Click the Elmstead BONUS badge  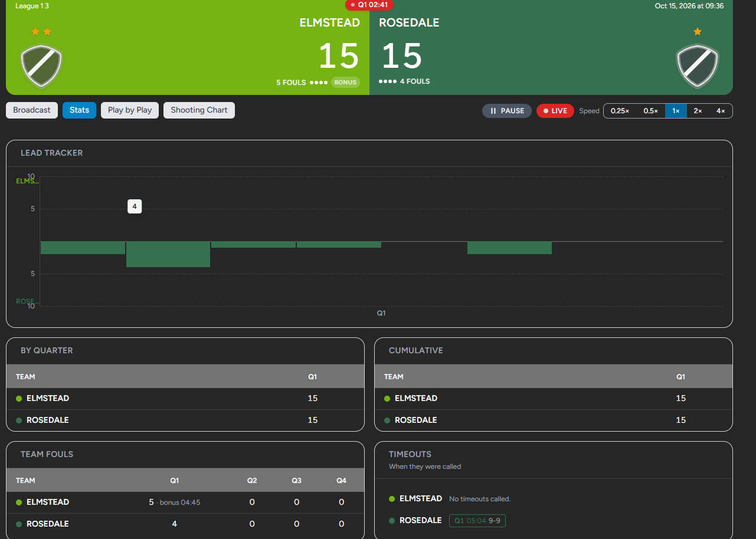coord(345,83)
